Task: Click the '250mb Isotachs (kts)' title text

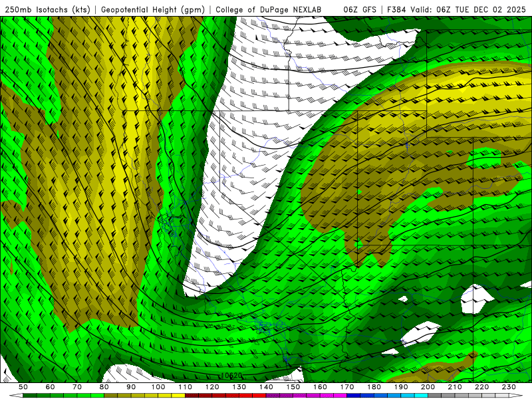Action: tap(48, 9)
